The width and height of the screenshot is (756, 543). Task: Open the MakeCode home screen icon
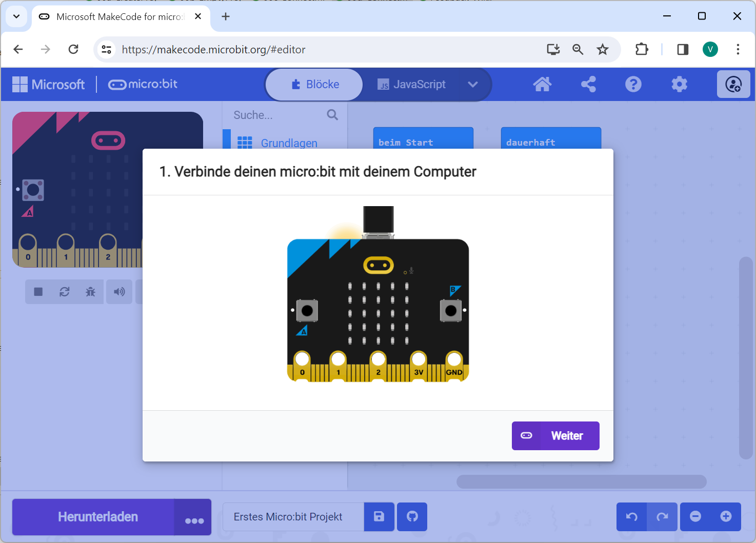542,84
